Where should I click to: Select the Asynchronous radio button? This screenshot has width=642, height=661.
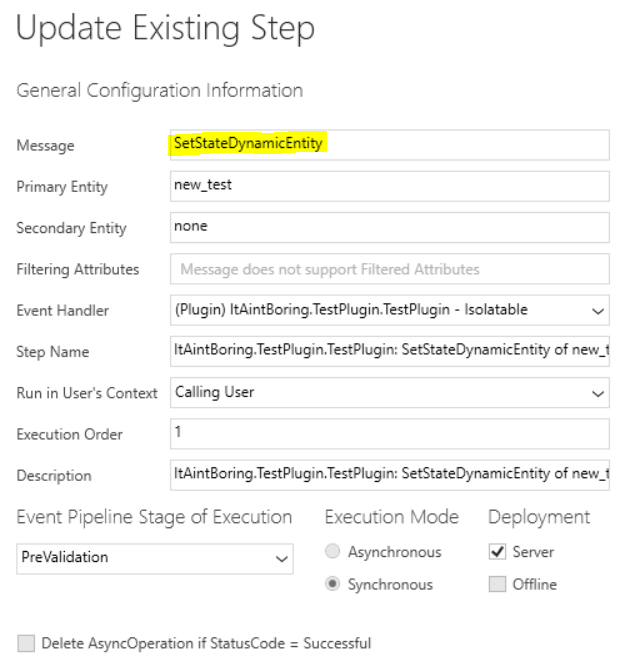[332, 551]
